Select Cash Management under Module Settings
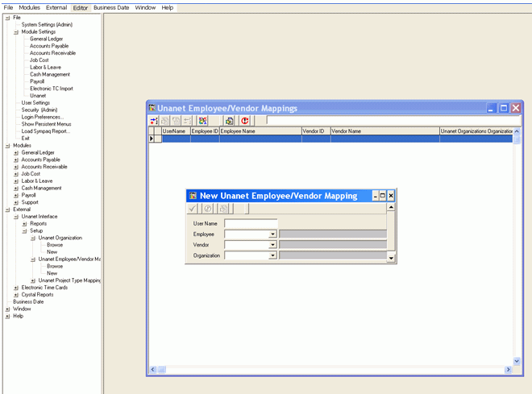The image size is (532, 394). click(x=50, y=75)
